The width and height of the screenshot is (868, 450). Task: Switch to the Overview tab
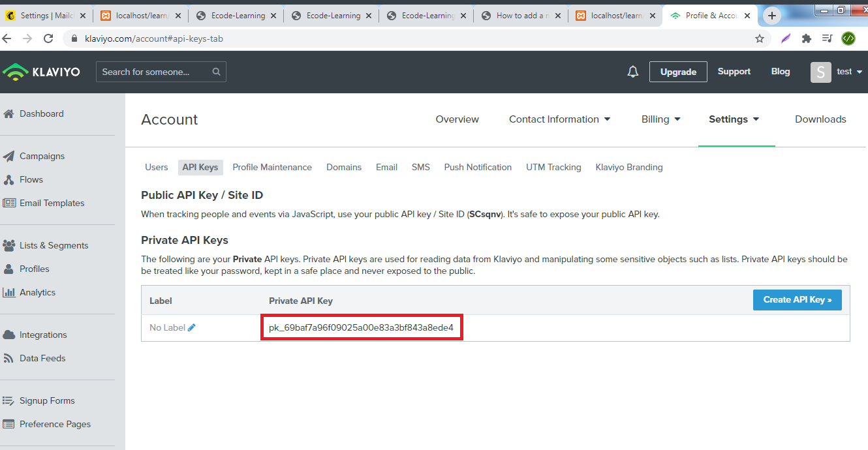(457, 119)
